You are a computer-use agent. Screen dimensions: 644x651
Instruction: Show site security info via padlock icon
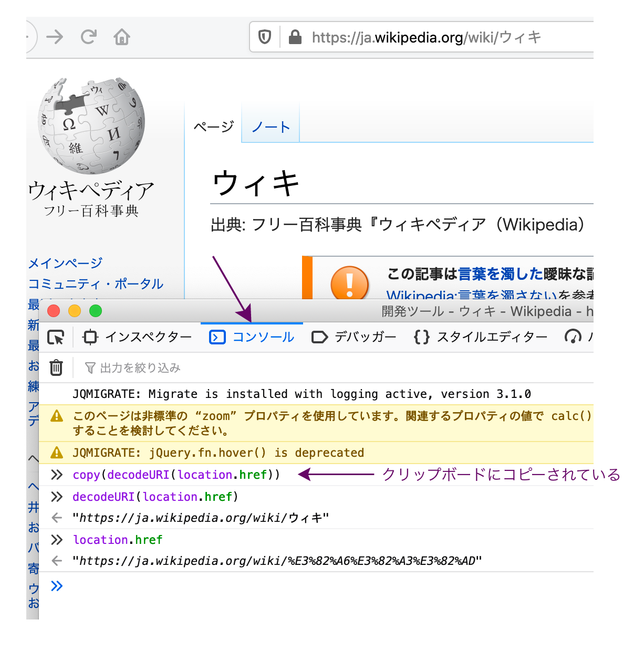pyautogui.click(x=295, y=37)
